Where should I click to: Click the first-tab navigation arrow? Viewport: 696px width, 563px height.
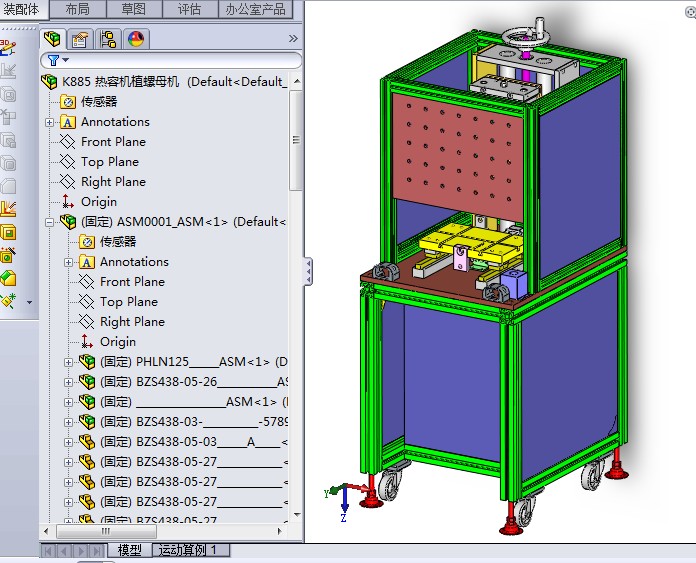[48, 551]
